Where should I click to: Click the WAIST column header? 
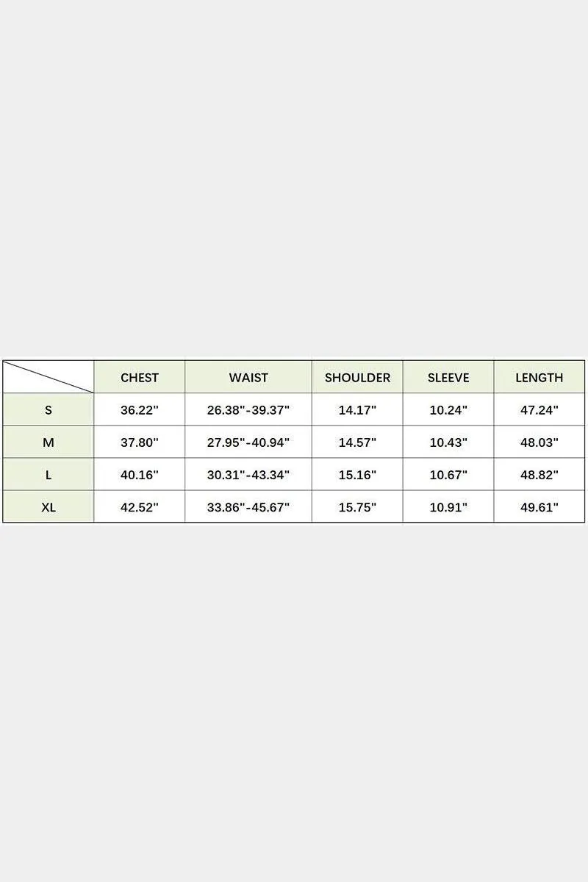[x=248, y=377]
